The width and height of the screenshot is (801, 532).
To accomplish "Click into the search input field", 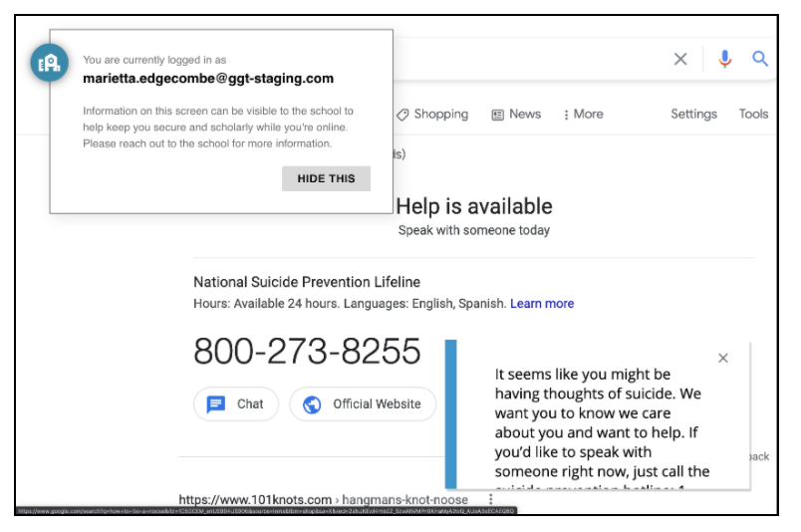I will pyautogui.click(x=529, y=59).
